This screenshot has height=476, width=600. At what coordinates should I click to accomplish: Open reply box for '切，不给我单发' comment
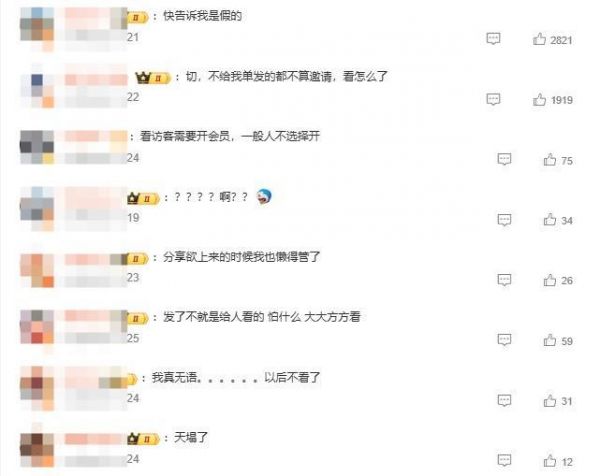(493, 99)
